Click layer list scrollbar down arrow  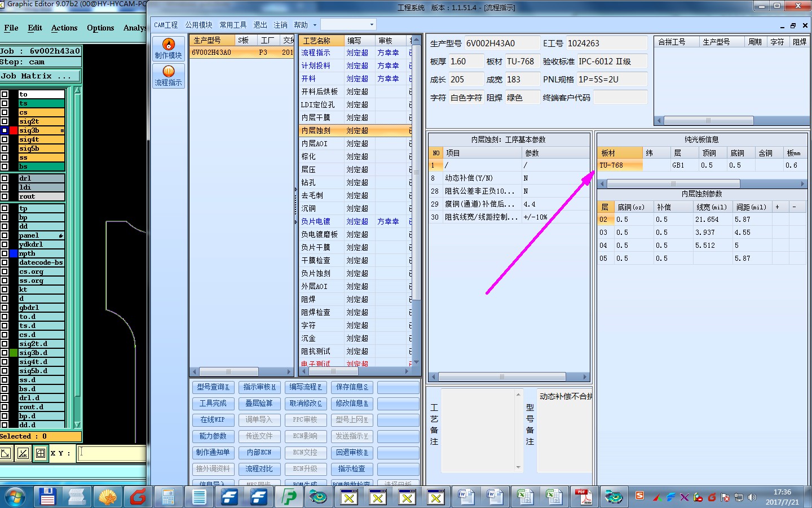point(77,424)
